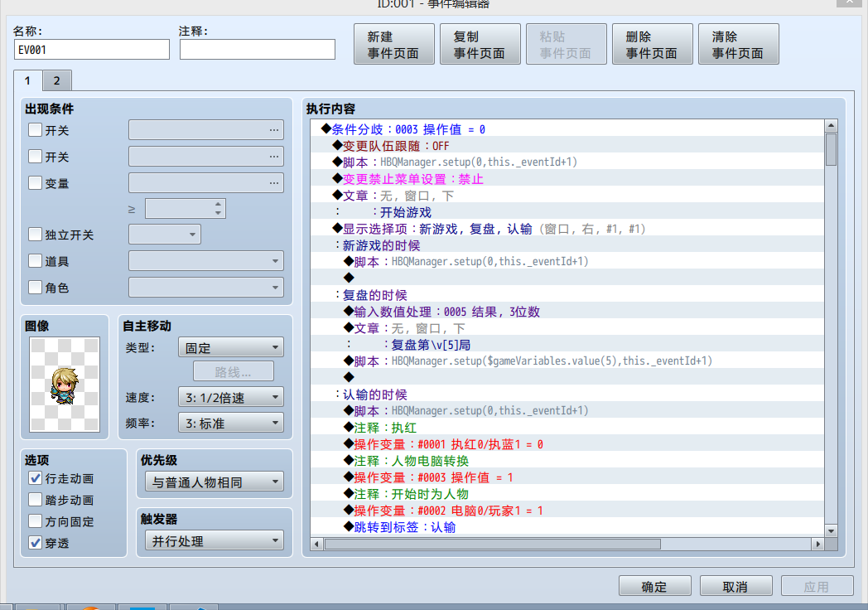868x610 pixels.
Task: Select the 注释:执红 comment line
Action: [x=567, y=428]
